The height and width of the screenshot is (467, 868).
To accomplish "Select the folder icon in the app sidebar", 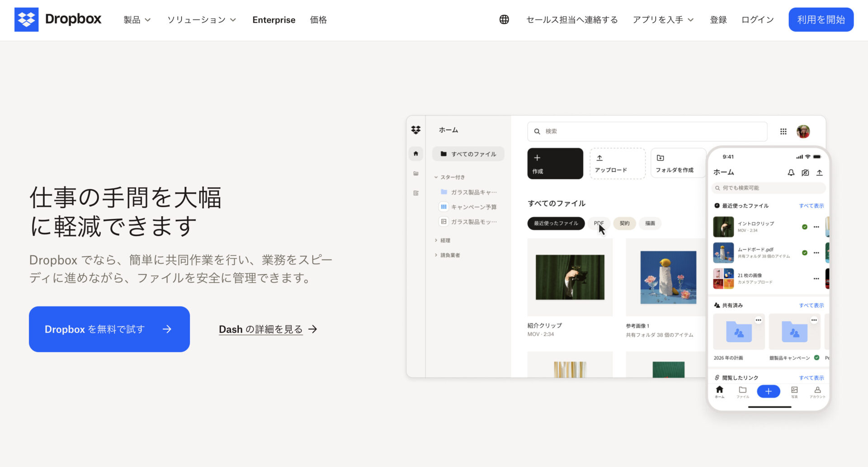I will (x=416, y=173).
